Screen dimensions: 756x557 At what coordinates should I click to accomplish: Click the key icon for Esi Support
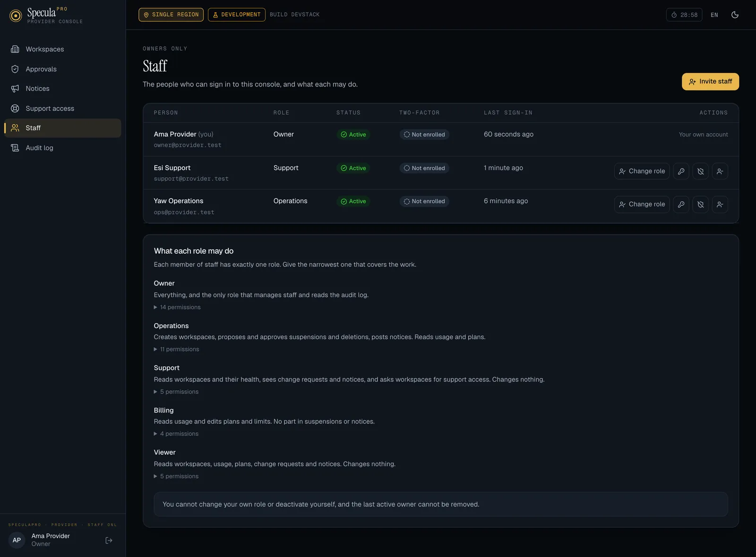681,171
